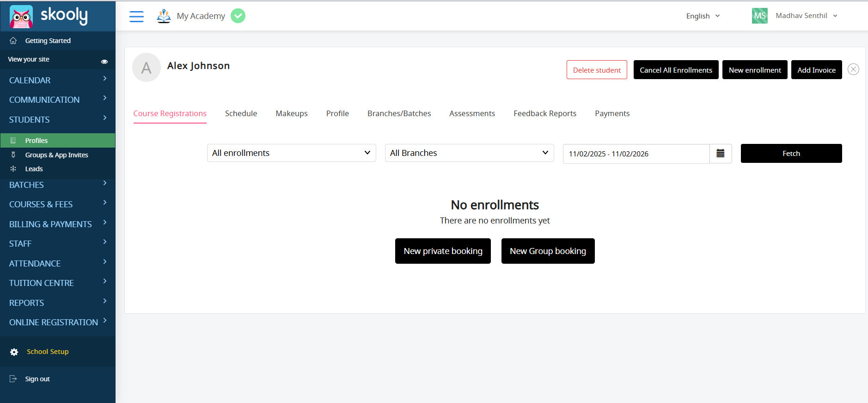Click the School Setup gear icon

tap(14, 352)
